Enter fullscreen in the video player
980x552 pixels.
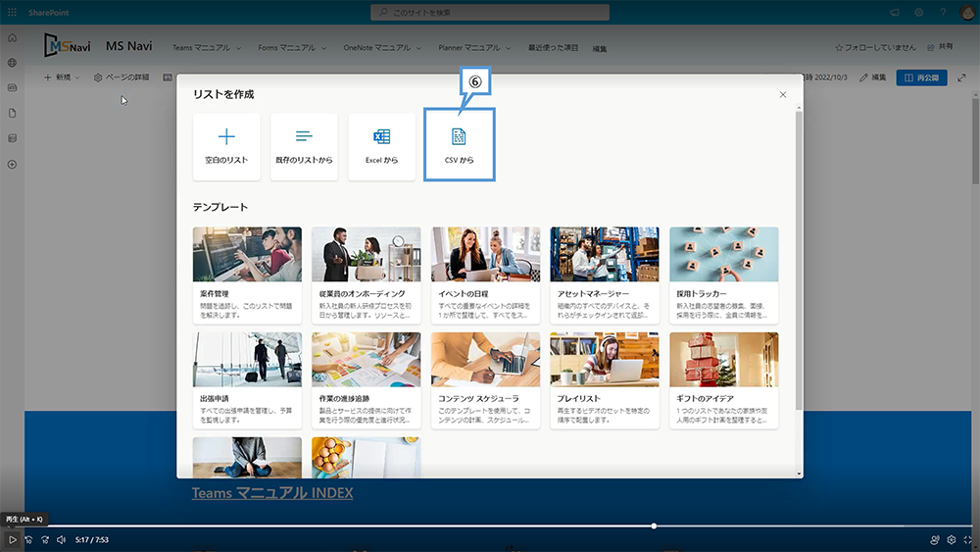(967, 539)
